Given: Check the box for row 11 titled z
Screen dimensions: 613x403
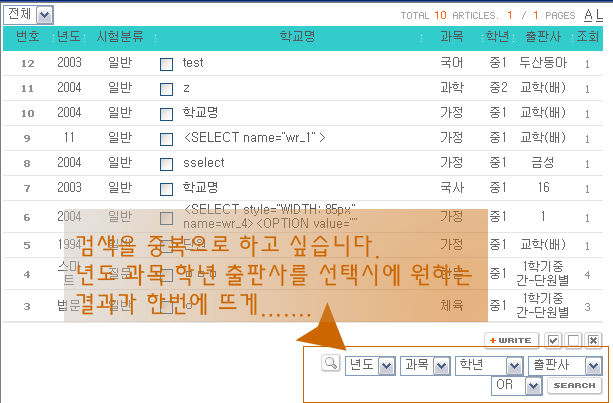Looking at the screenshot, I should (167, 89).
